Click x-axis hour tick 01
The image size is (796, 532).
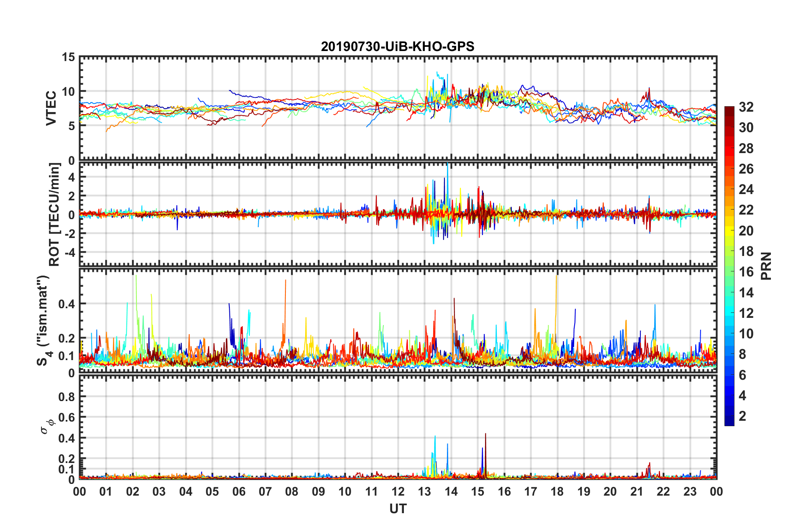pos(106,491)
